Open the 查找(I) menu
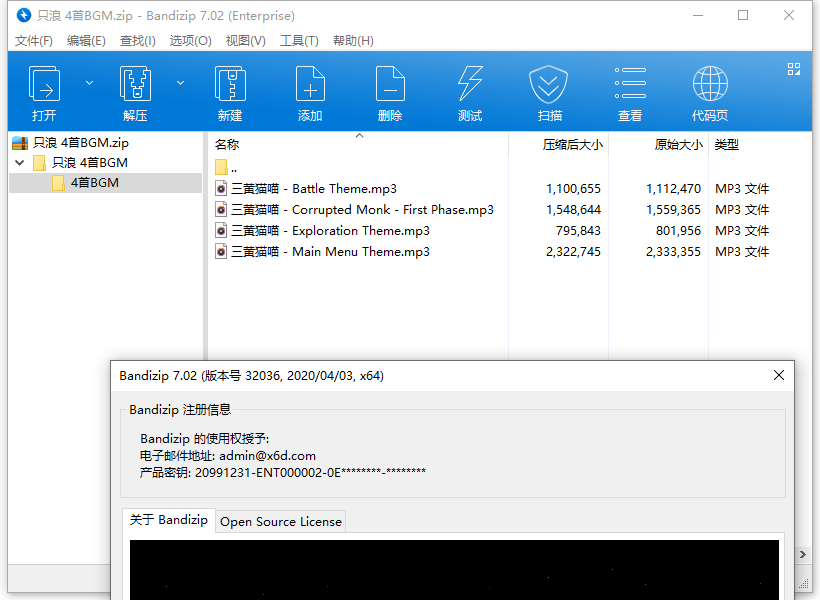Image resolution: width=820 pixels, height=600 pixels. [138, 41]
